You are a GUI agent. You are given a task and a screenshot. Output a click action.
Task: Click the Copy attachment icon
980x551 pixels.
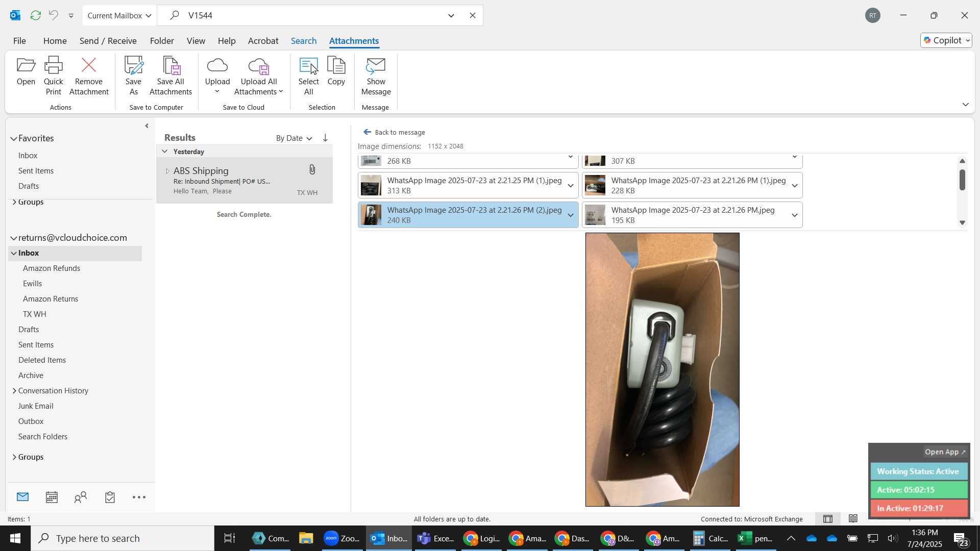(x=336, y=71)
